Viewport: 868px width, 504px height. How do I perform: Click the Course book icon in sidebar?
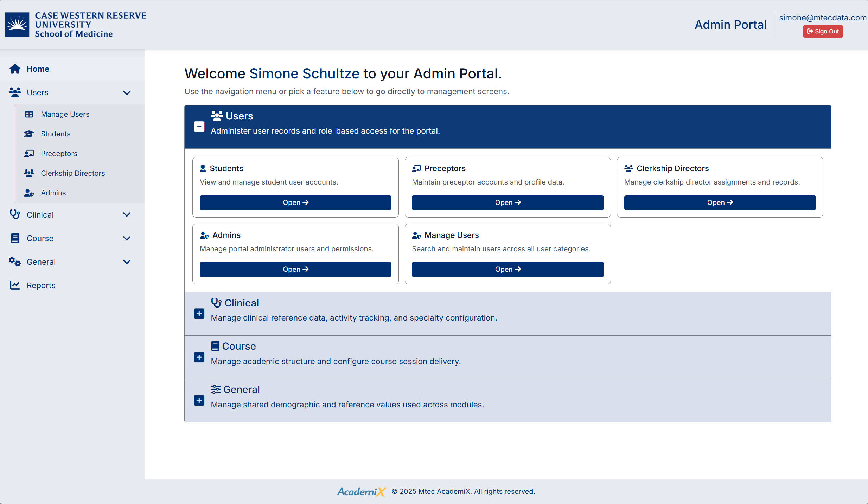click(x=15, y=238)
